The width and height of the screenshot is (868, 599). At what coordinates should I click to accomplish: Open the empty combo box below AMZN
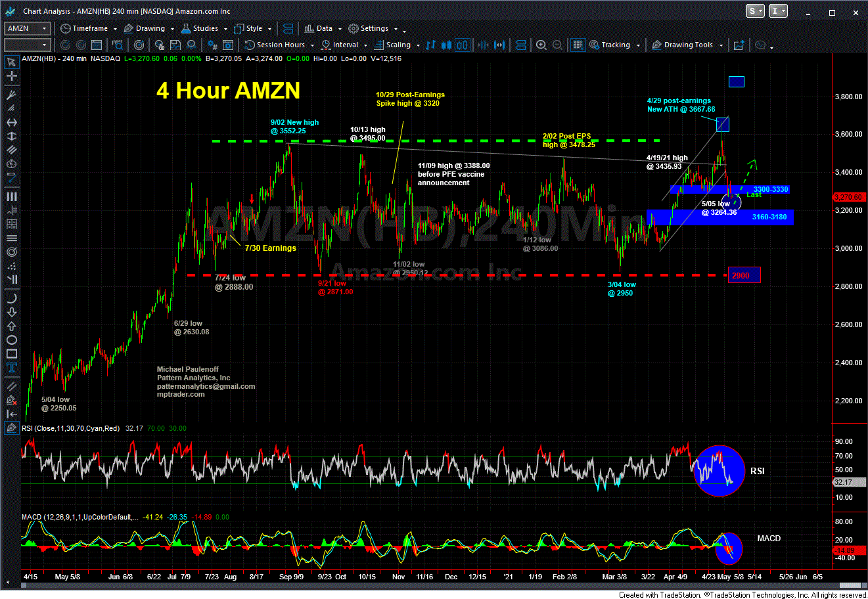pos(28,45)
